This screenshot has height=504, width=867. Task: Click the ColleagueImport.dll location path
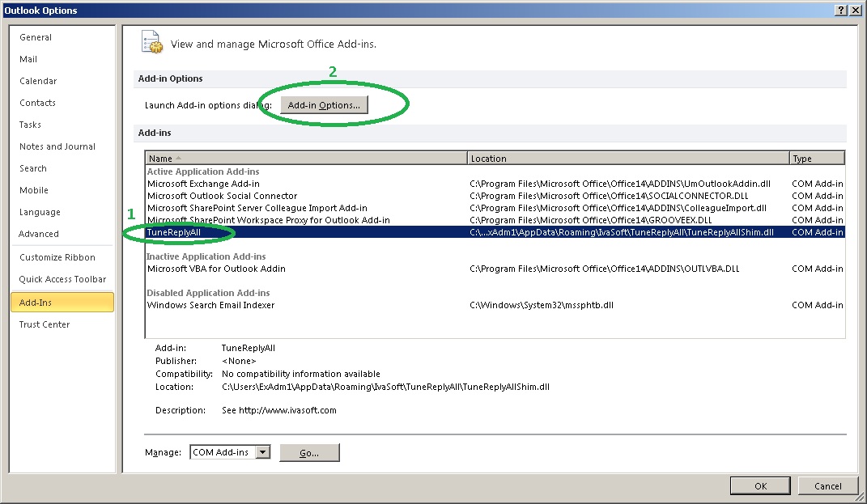click(618, 208)
